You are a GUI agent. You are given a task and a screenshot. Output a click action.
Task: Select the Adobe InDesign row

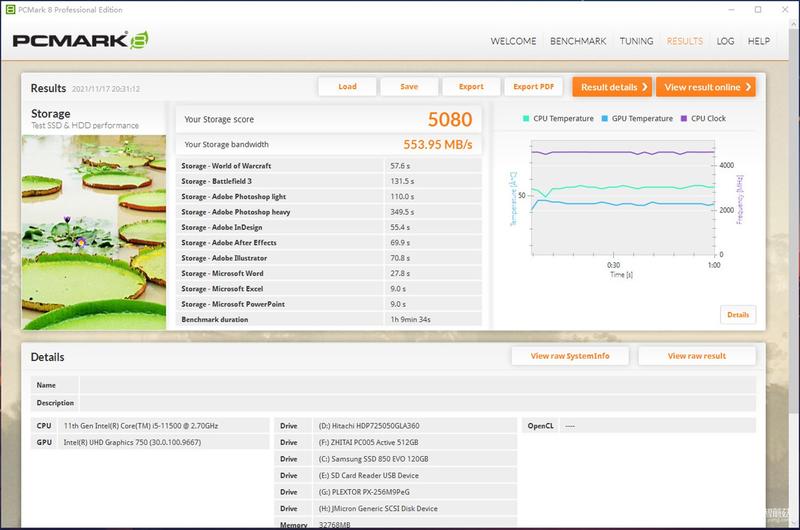point(329,227)
